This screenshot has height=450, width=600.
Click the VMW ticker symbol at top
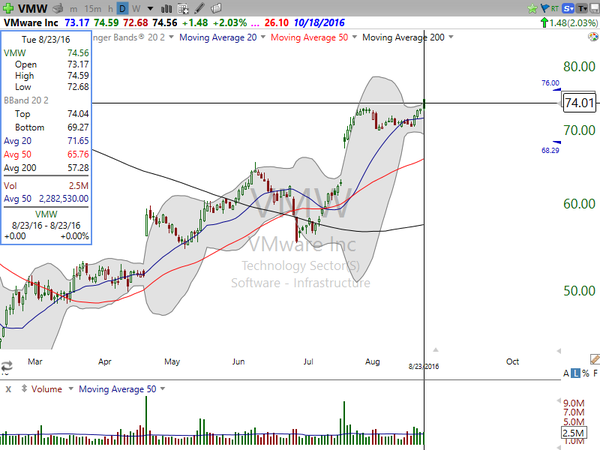(32, 8)
